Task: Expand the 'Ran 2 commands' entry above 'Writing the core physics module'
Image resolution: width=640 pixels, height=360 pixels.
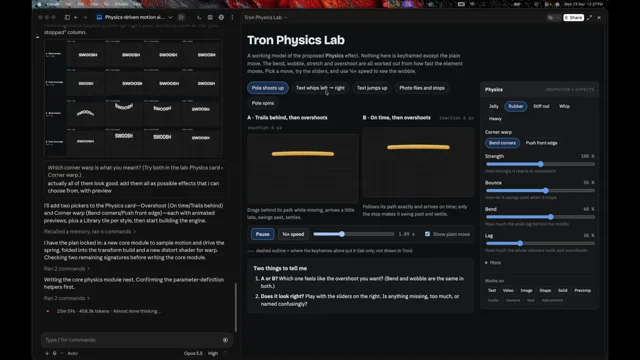Action: [67, 269]
